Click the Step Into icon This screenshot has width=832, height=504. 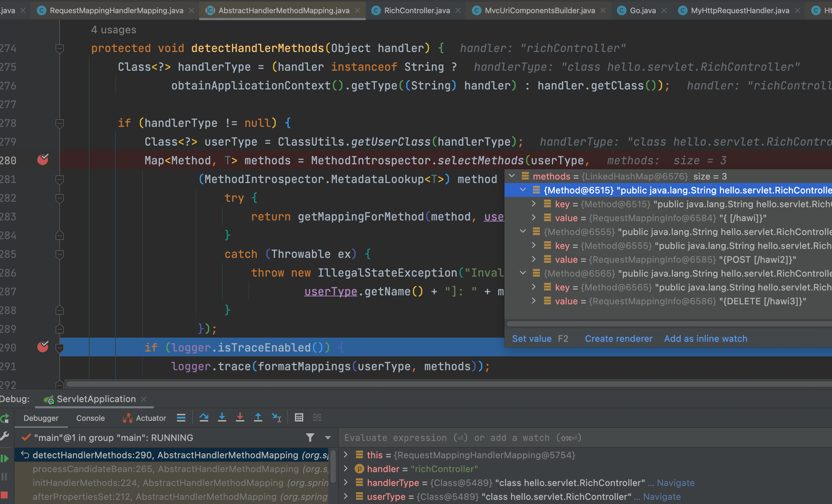[x=222, y=418]
